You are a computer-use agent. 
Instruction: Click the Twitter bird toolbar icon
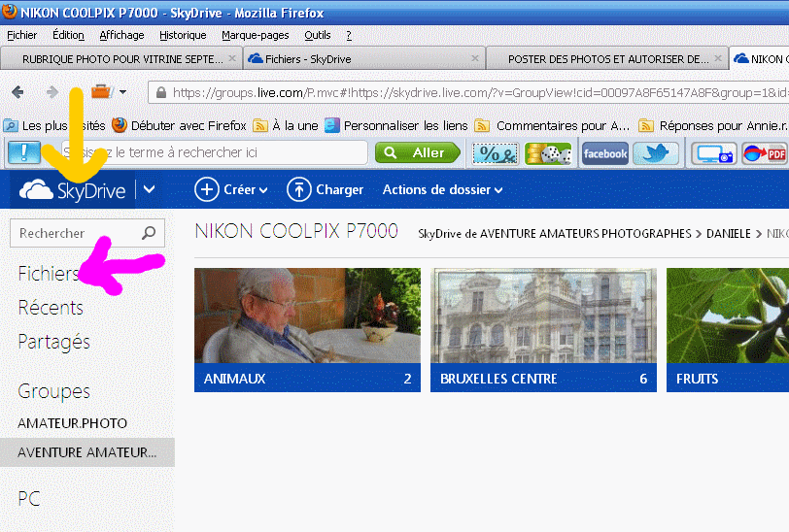tap(656, 153)
